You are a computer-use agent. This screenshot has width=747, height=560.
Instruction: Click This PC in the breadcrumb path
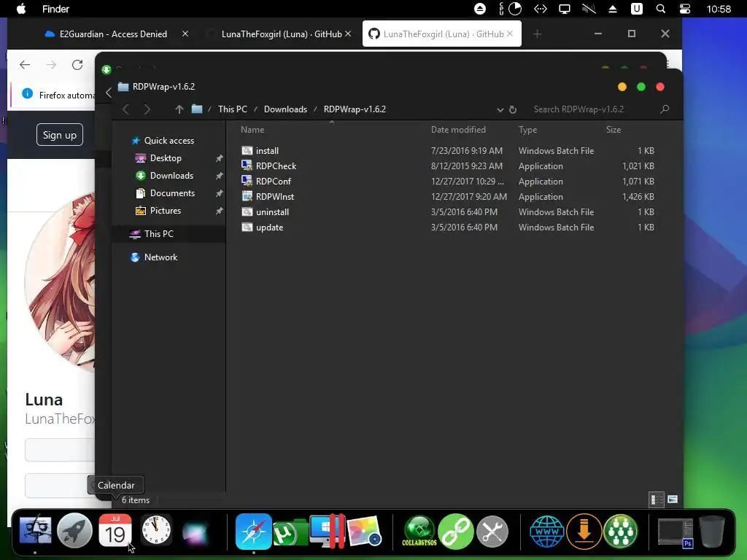[233, 109]
